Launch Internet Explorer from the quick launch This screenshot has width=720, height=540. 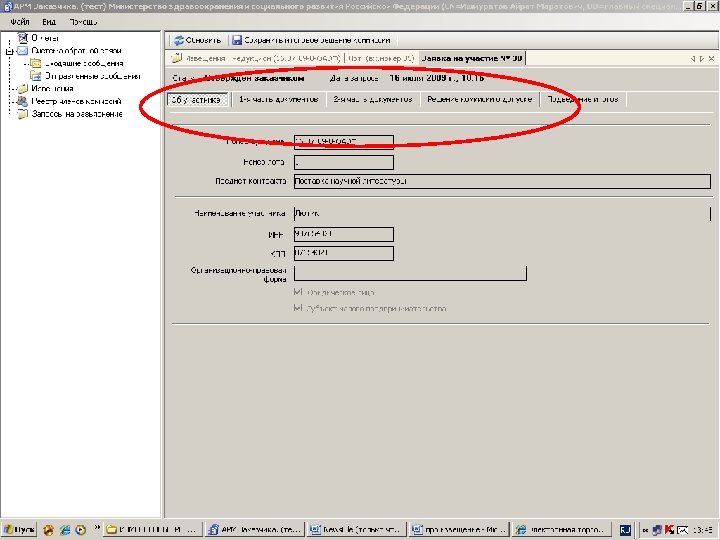point(65,530)
